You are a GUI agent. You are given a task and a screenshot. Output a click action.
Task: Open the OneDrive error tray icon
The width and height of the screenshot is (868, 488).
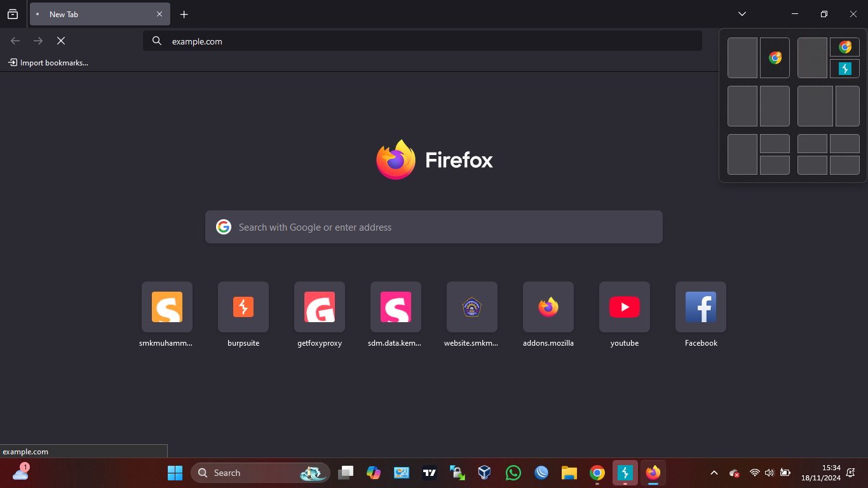coord(735,473)
